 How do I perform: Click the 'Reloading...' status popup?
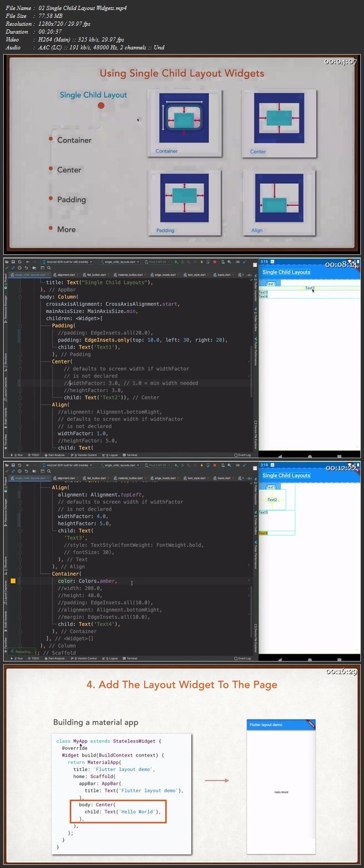coord(21,652)
